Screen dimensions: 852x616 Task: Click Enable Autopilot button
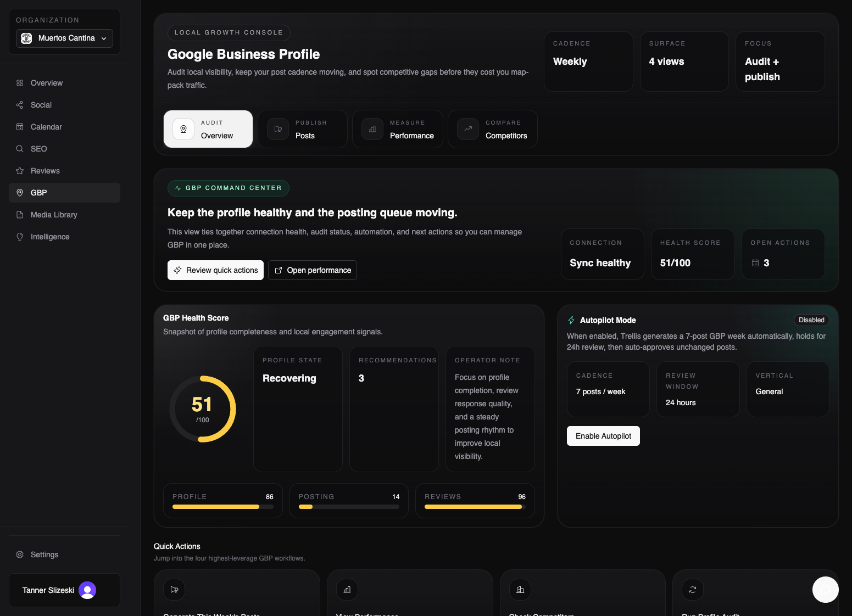603,436
